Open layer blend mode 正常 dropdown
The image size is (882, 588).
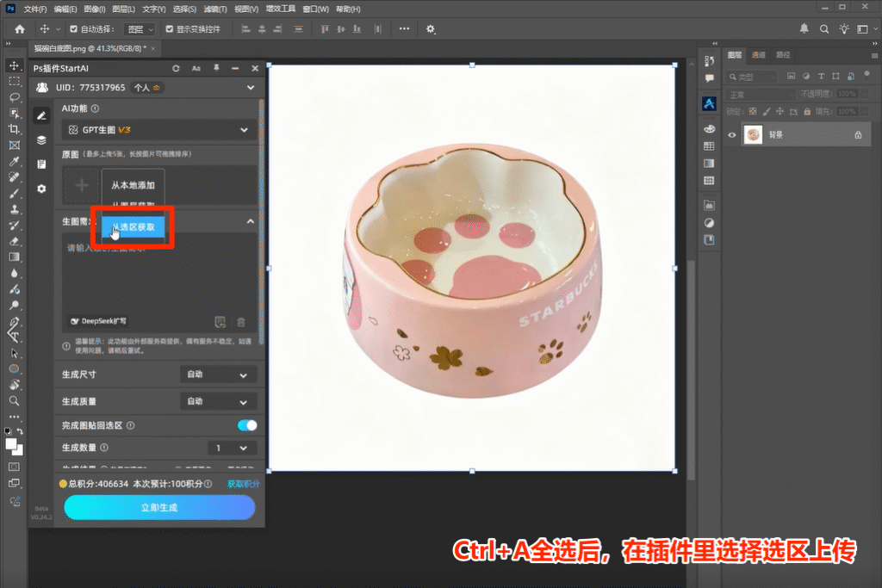760,95
